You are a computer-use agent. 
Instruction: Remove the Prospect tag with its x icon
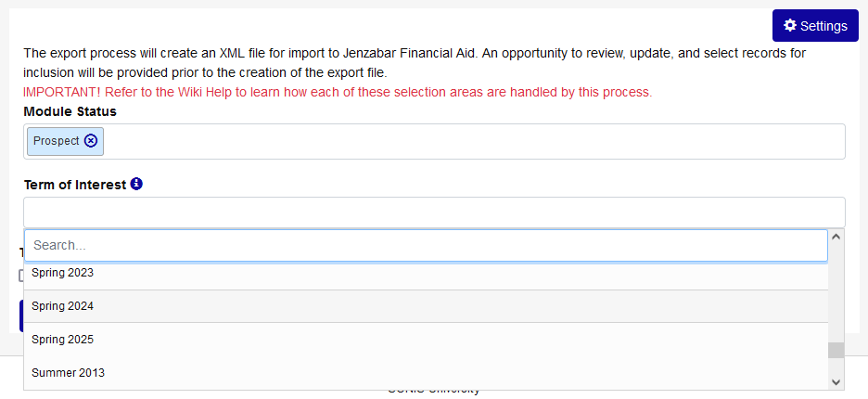[90, 141]
